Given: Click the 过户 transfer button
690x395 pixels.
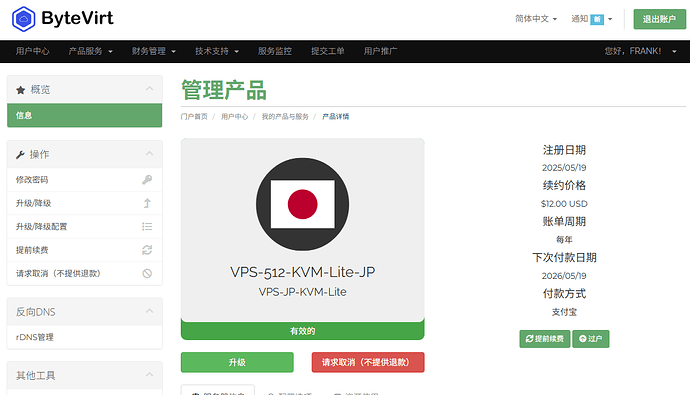Looking at the screenshot, I should tap(591, 339).
